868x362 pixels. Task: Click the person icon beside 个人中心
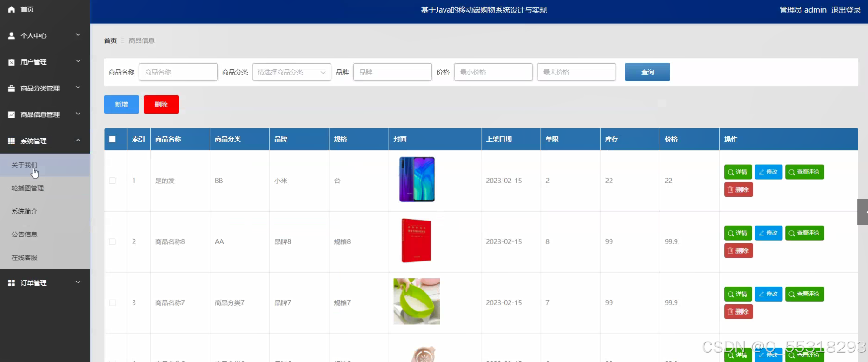click(x=12, y=35)
